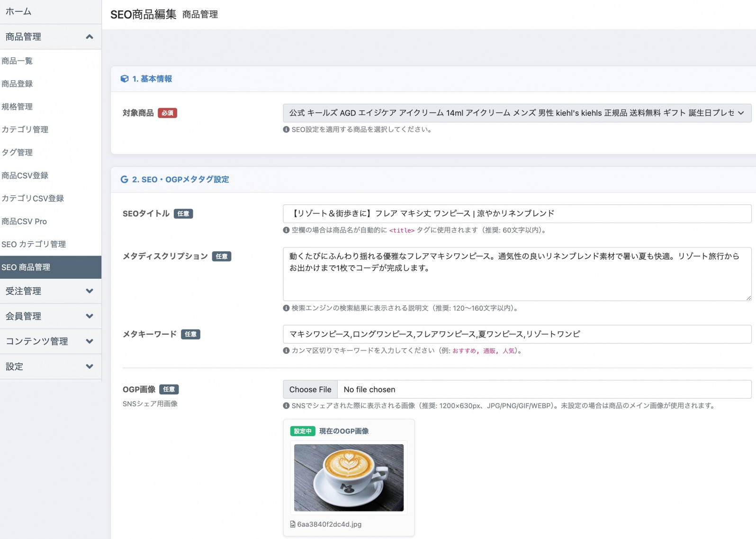Open タグ管理 in the sidebar
The image size is (756, 539).
pyautogui.click(x=51, y=152)
